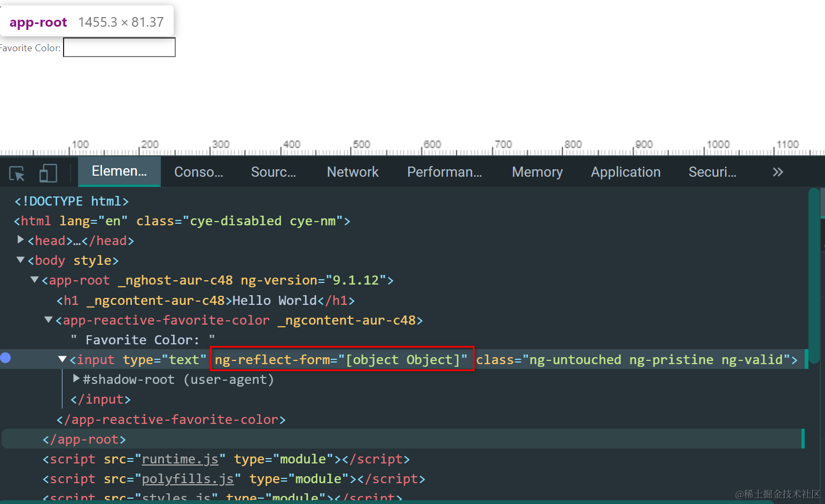Select the closing </app-root> tag row

coord(84,439)
